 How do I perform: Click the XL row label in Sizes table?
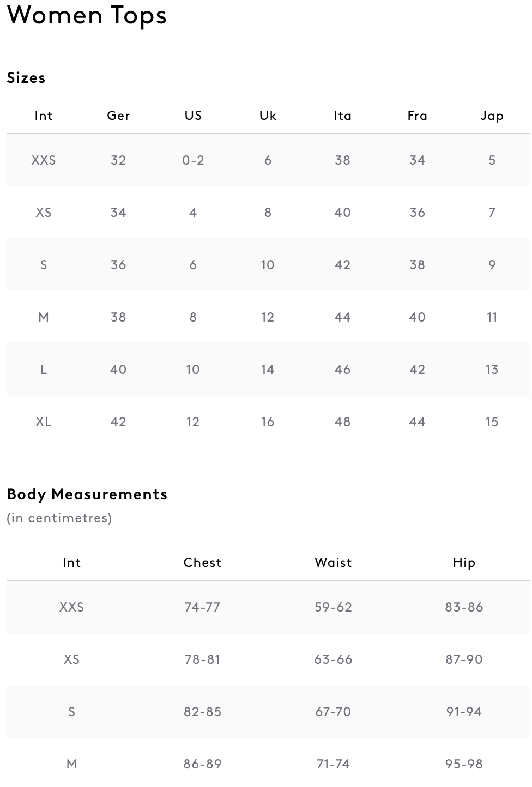pyautogui.click(x=44, y=422)
